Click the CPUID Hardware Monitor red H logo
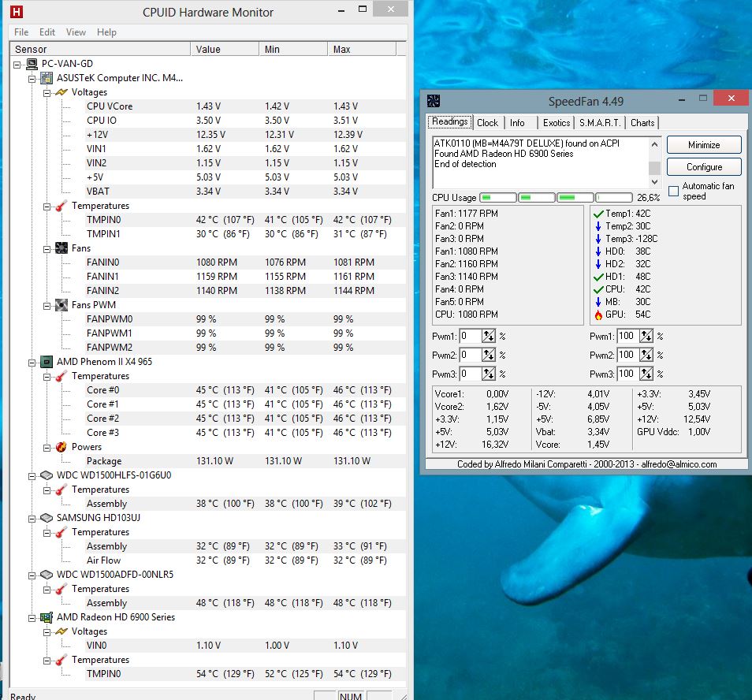752x700 pixels. [x=17, y=12]
